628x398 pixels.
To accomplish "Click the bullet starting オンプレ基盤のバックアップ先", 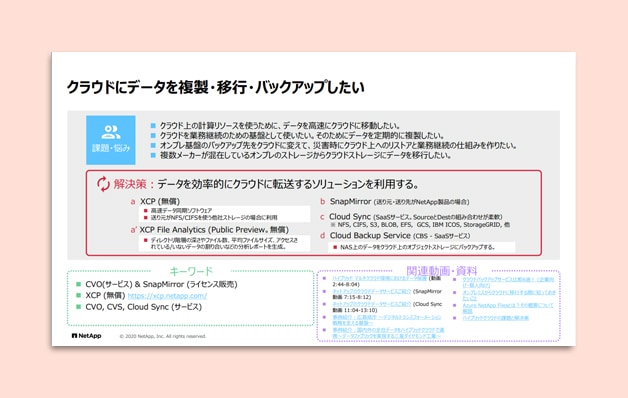I will pyautogui.click(x=338, y=145).
